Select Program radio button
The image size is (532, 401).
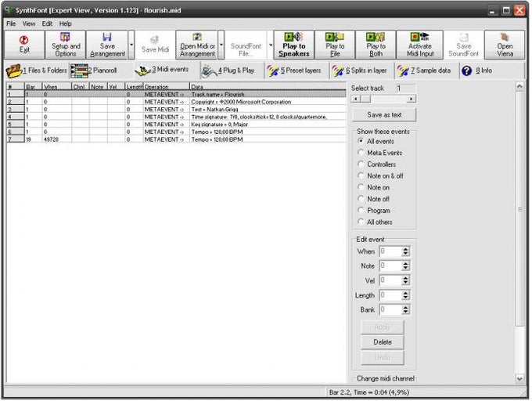pyautogui.click(x=361, y=210)
